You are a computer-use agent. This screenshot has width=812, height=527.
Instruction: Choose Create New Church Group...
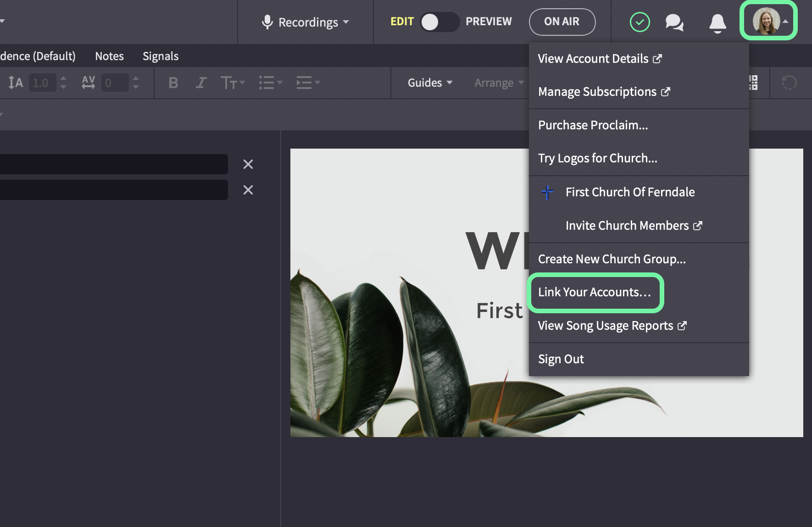[x=639, y=259]
